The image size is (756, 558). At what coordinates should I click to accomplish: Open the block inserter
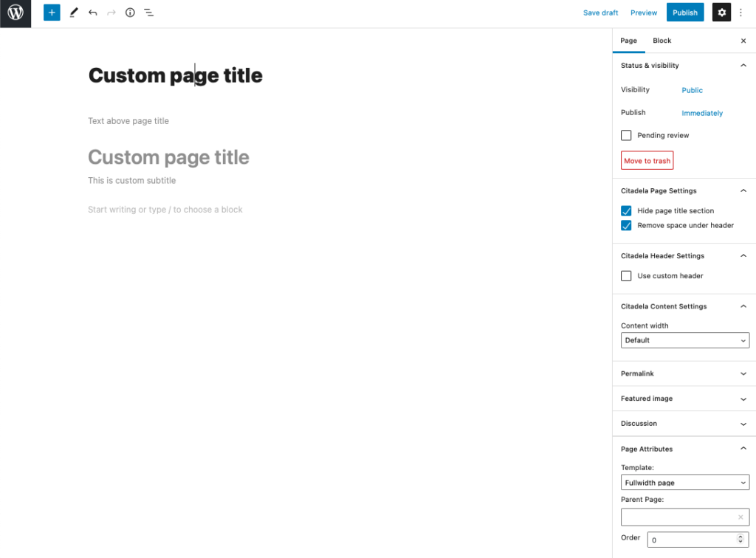coord(51,13)
